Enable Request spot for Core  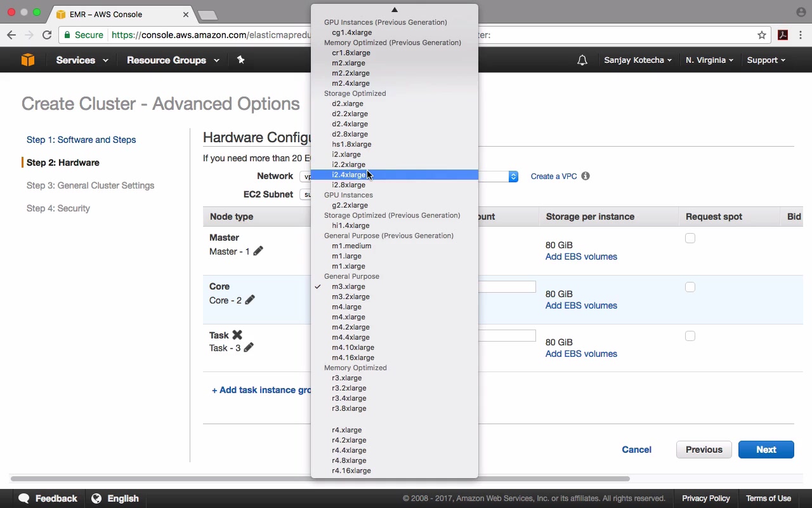click(690, 287)
